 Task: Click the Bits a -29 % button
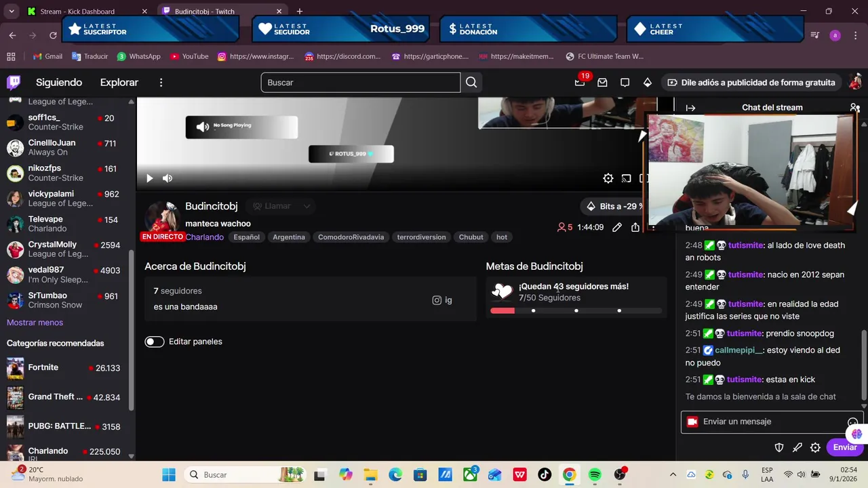(x=615, y=206)
